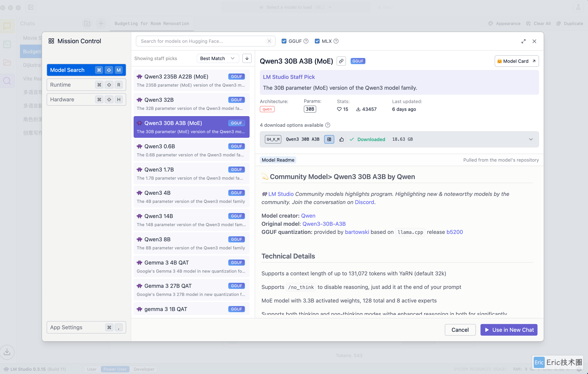The height and width of the screenshot is (374, 588).
Task: Copy link icon next to Qwen3 30B A3B title
Action: (341, 61)
